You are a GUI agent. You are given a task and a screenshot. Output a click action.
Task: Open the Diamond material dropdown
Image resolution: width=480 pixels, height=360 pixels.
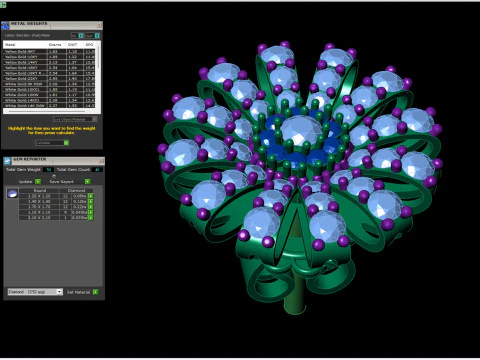tap(35, 292)
